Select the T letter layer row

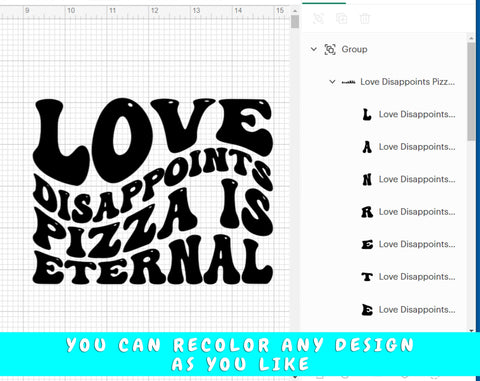pyautogui.click(x=409, y=277)
